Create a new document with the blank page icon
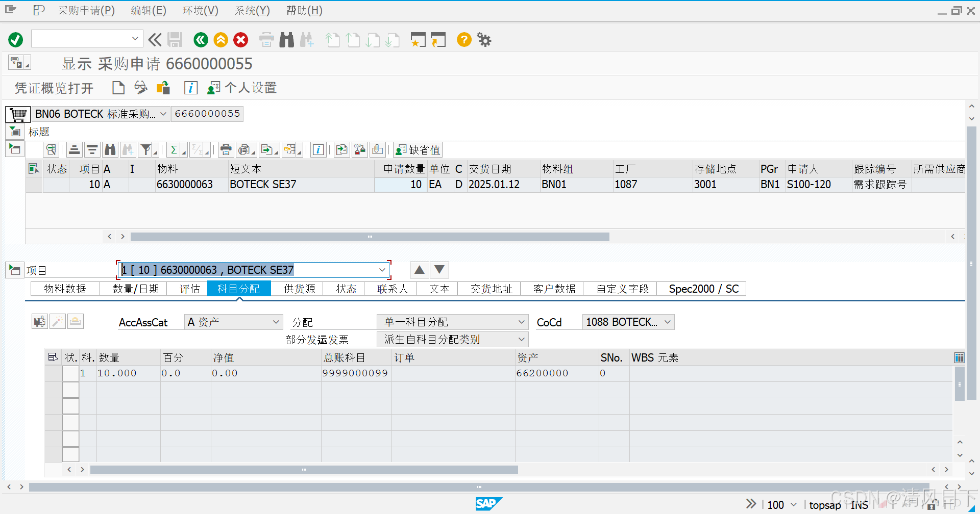This screenshot has width=980, height=514. [x=118, y=87]
